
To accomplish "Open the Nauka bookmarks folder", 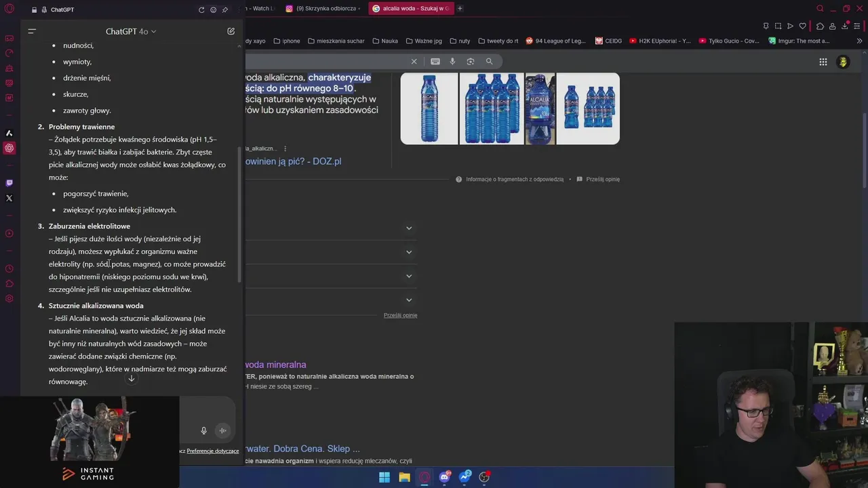I will (384, 41).
